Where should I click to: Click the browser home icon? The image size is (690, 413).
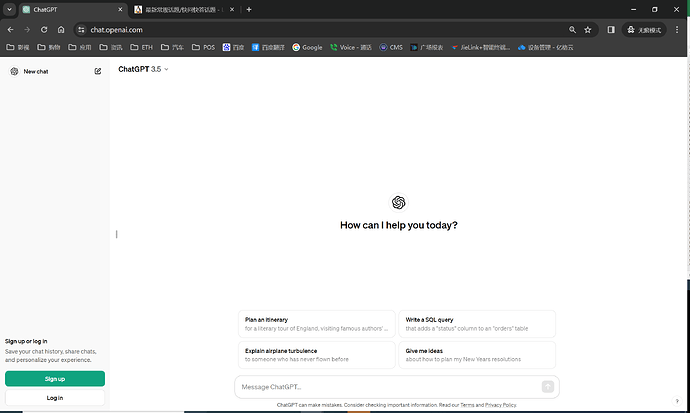(61, 29)
